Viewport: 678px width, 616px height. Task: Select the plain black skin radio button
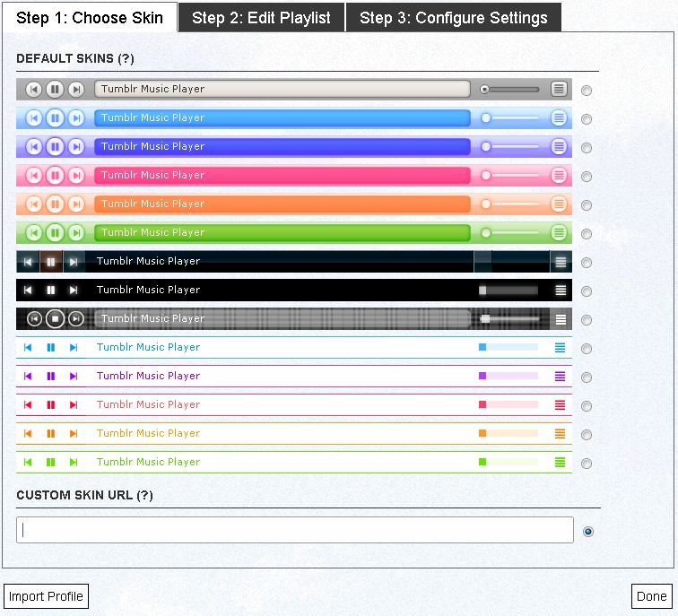587,291
